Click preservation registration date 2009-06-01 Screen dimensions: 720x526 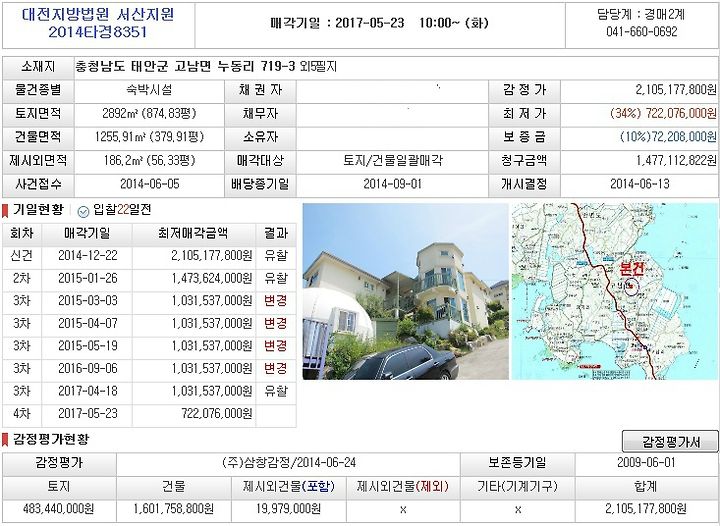[646, 463]
